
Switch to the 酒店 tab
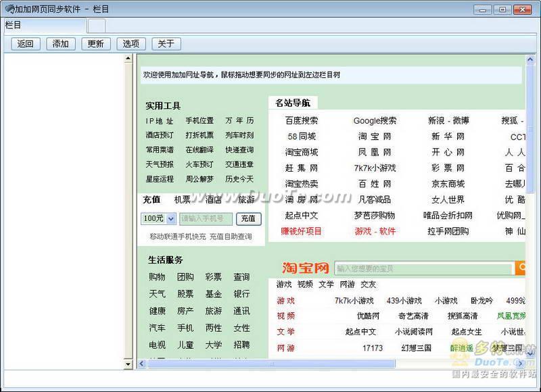point(214,199)
